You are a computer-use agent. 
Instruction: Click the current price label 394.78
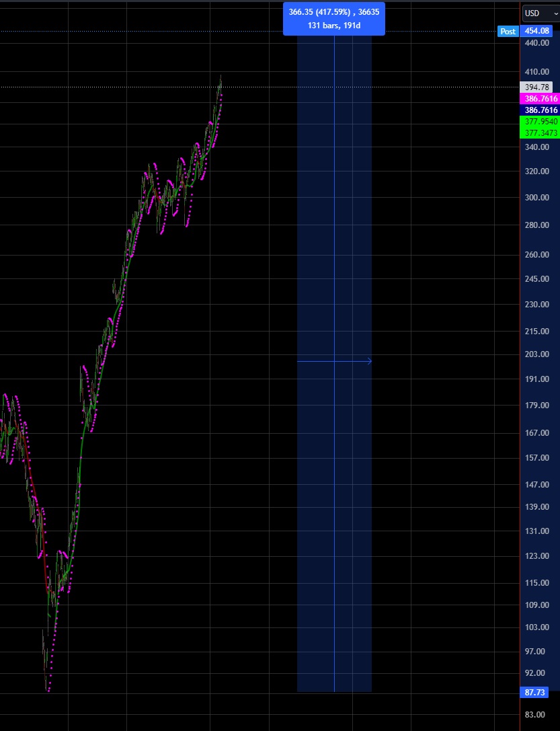point(535,87)
